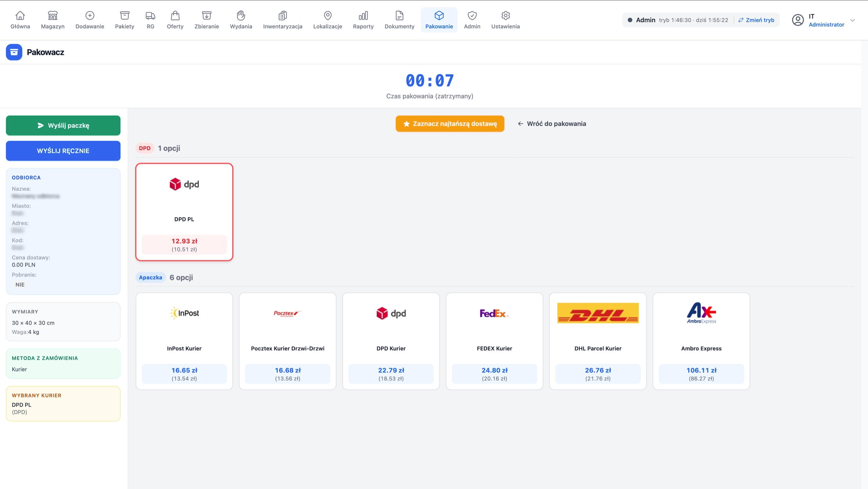Switch to the Dokumenty tab
The width and height of the screenshot is (868, 489).
point(399,20)
